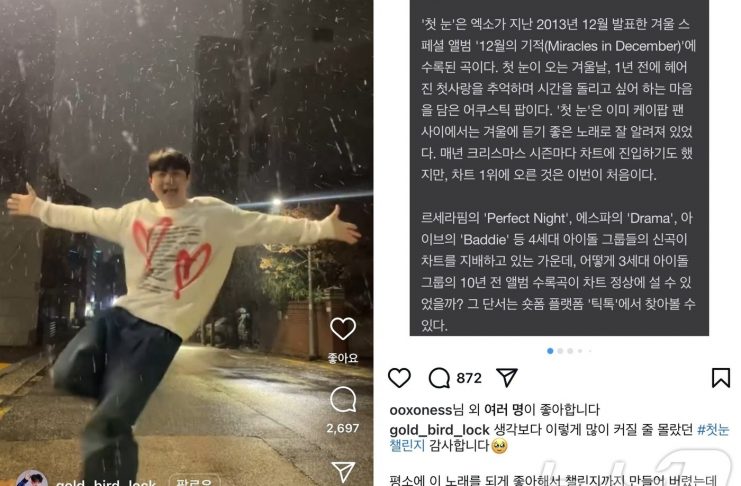Tap the heart icon on the video
The width and height of the screenshot is (741, 486).
(x=343, y=328)
